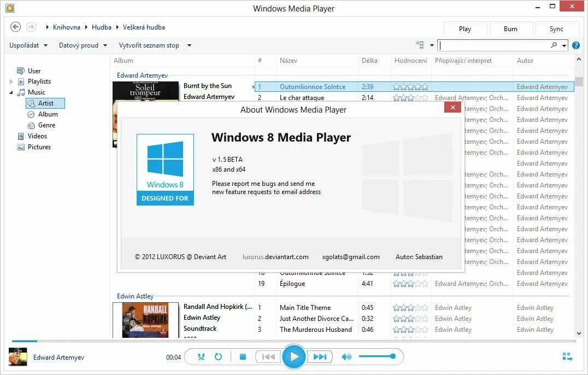The width and height of the screenshot is (588, 375).
Task: Open the view options dropdown arrow
Action: click(x=432, y=45)
